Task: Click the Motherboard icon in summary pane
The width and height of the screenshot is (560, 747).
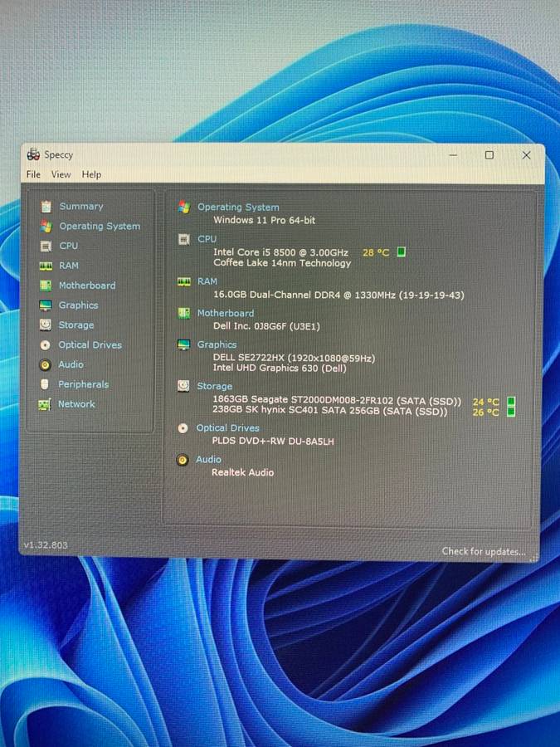Action: coord(184,313)
